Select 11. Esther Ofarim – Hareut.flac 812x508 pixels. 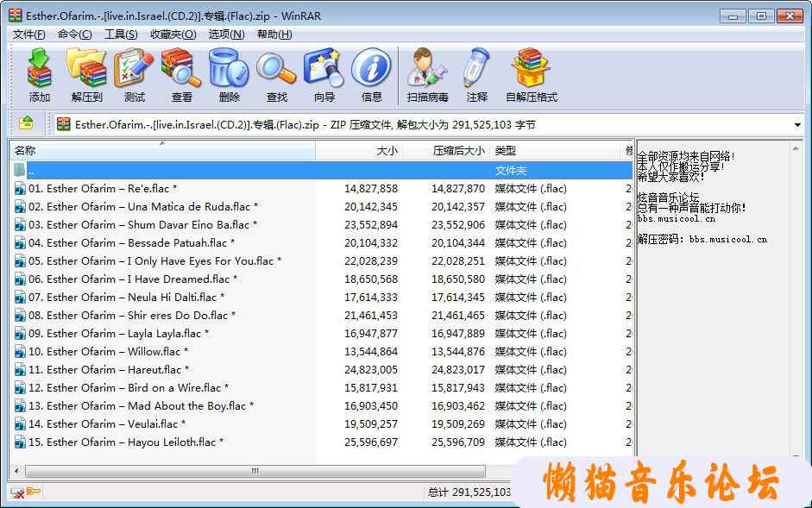(x=109, y=370)
